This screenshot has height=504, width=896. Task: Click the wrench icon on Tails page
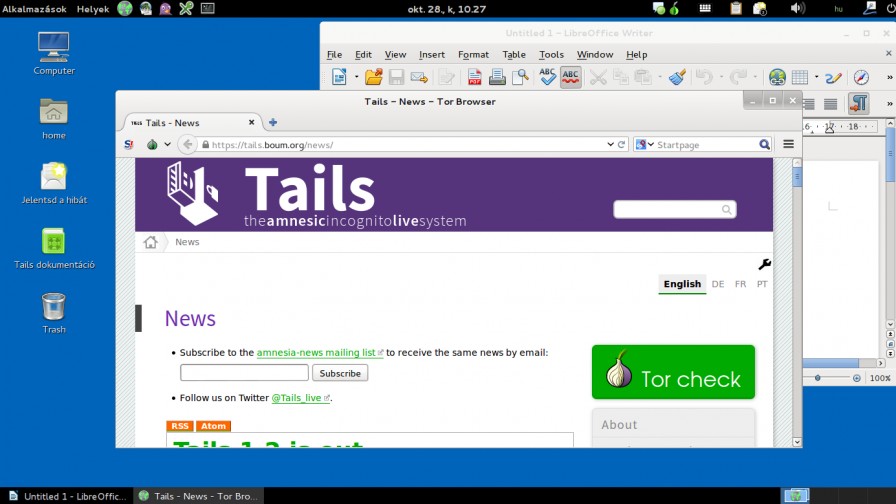pos(764,264)
